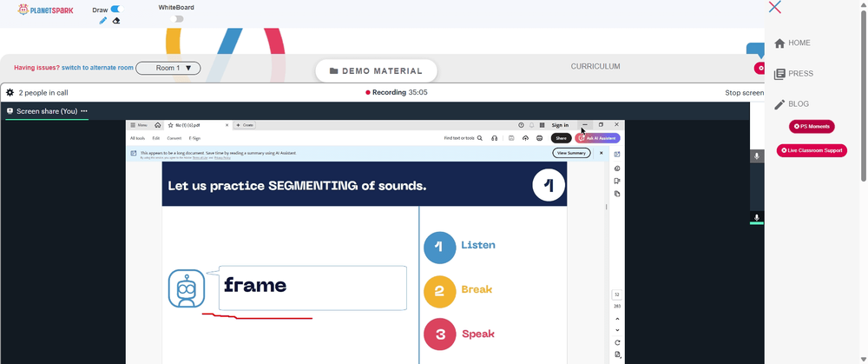Click the Acrobat home icon
The height and width of the screenshot is (364, 868).
point(158,125)
